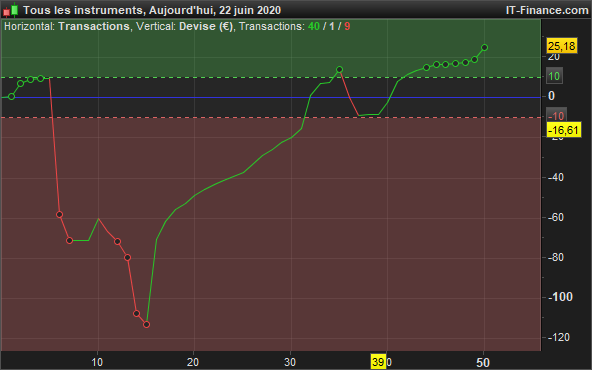Click the yellow -16,61 value label
The width and height of the screenshot is (592, 370).
(564, 130)
